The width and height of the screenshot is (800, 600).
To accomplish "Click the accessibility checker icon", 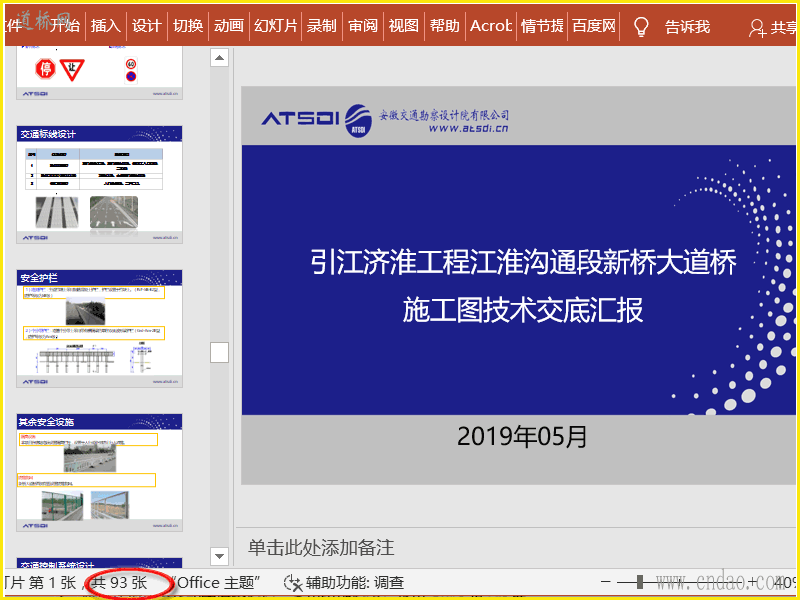I will 293,583.
